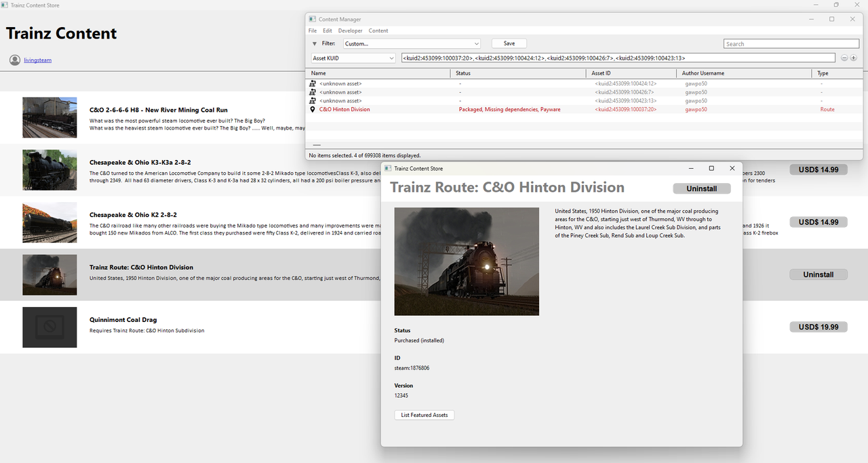Viewport: 868px width, 463px height.
Task: Click icon of unknown asset kuid2:453099:100424:12
Action: pos(313,83)
